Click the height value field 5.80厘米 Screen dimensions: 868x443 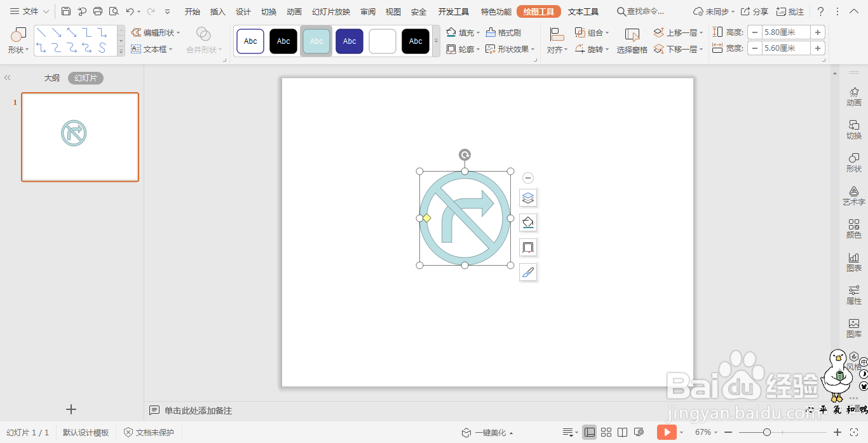point(787,32)
